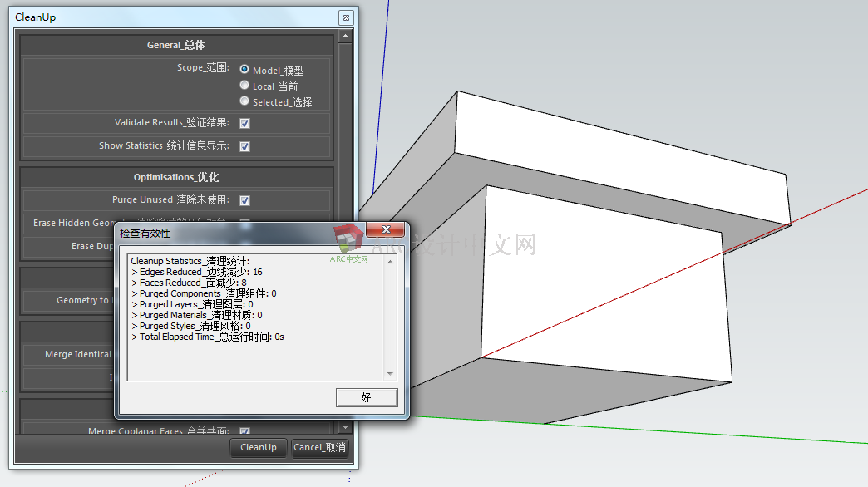Select the Model_模型 scope radio button
This screenshot has width=868, height=487.
tap(244, 69)
